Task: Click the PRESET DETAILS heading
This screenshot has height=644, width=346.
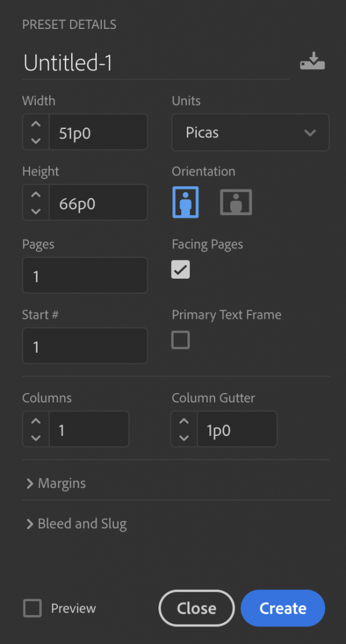Action: pos(69,25)
